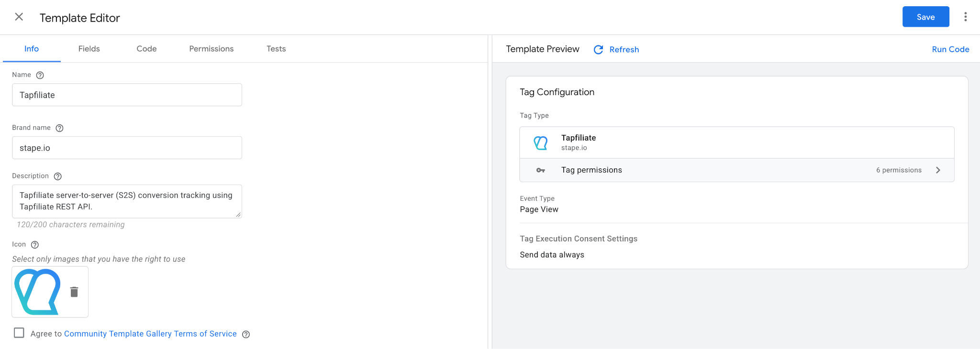The width and height of the screenshot is (980, 349).
Task: Click the 'Tag Configuration' heading
Action: click(557, 92)
